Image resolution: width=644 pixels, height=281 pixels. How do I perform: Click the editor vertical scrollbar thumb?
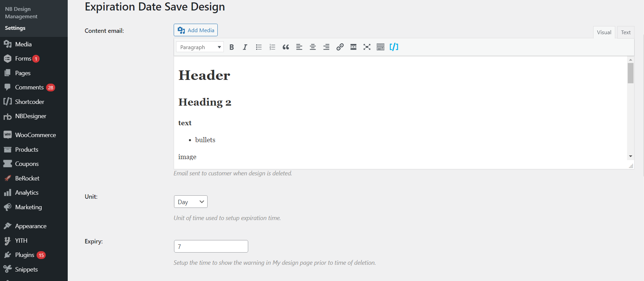630,73
